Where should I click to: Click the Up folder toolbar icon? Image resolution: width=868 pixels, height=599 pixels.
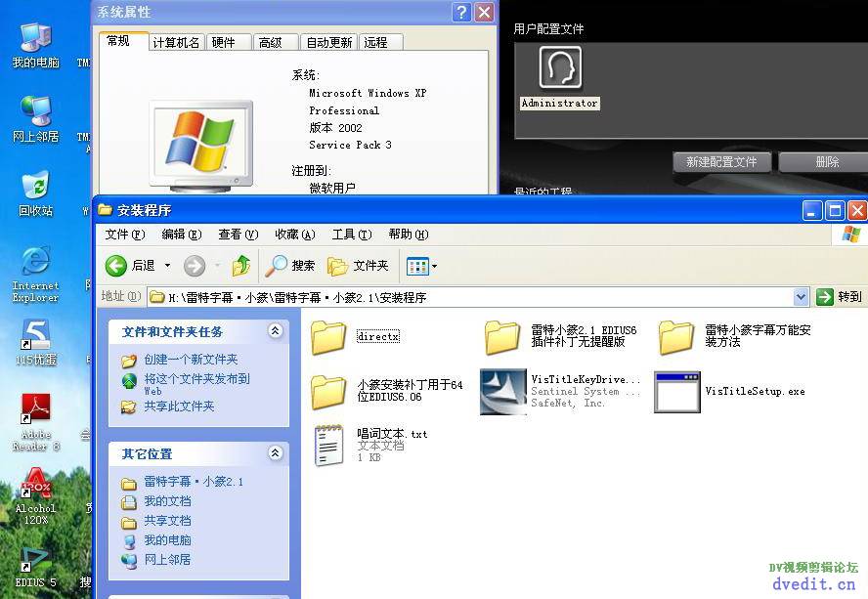(241, 266)
